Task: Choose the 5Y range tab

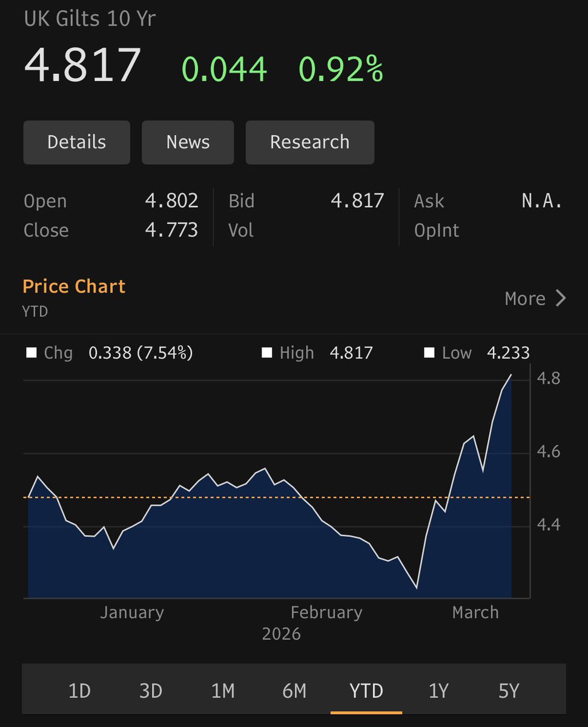Action: coord(509,691)
